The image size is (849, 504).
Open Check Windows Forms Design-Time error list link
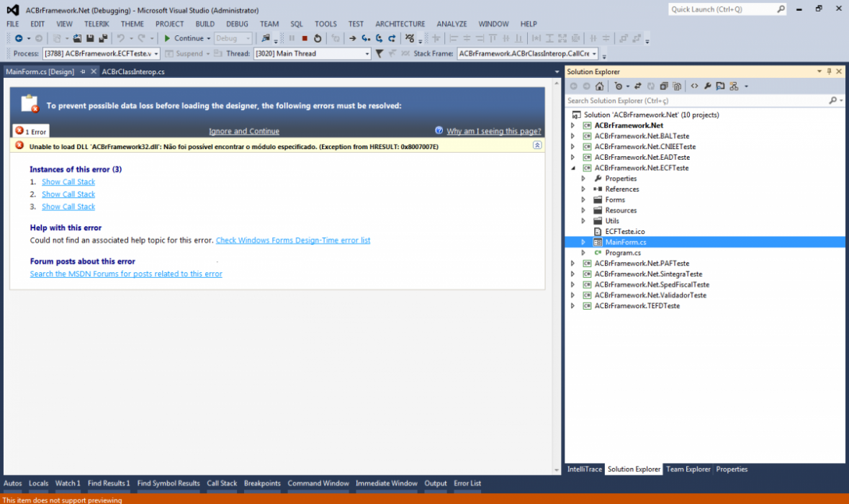coord(293,240)
